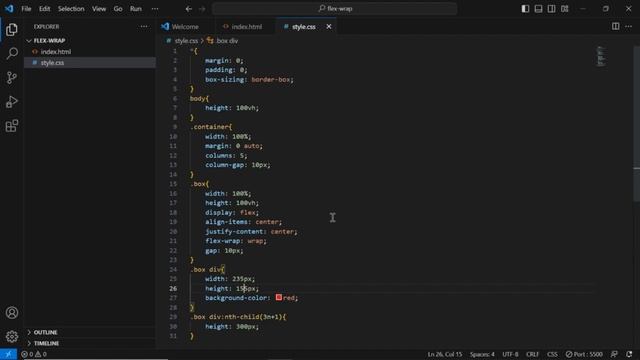The height and width of the screenshot is (360, 640).
Task: Click the style.css breadcrumb
Action: [x=186, y=41]
